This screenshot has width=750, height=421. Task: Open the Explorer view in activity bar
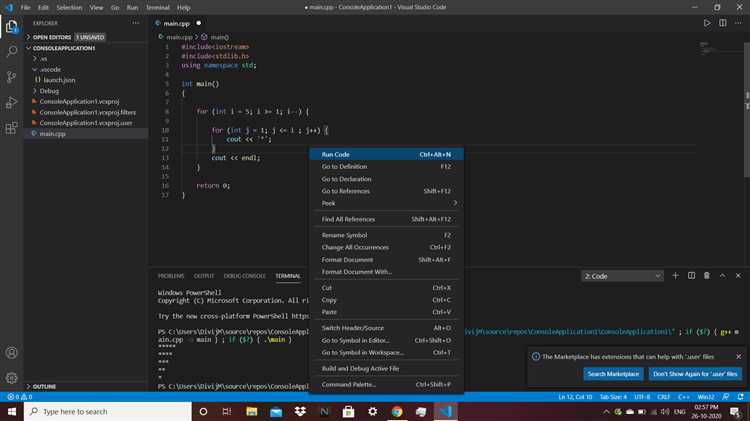pyautogui.click(x=11, y=26)
